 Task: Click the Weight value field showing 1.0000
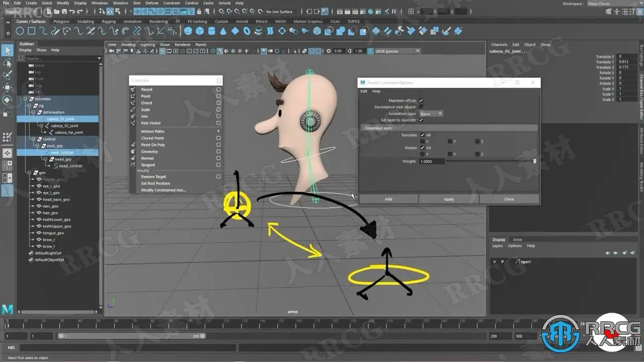coord(432,161)
